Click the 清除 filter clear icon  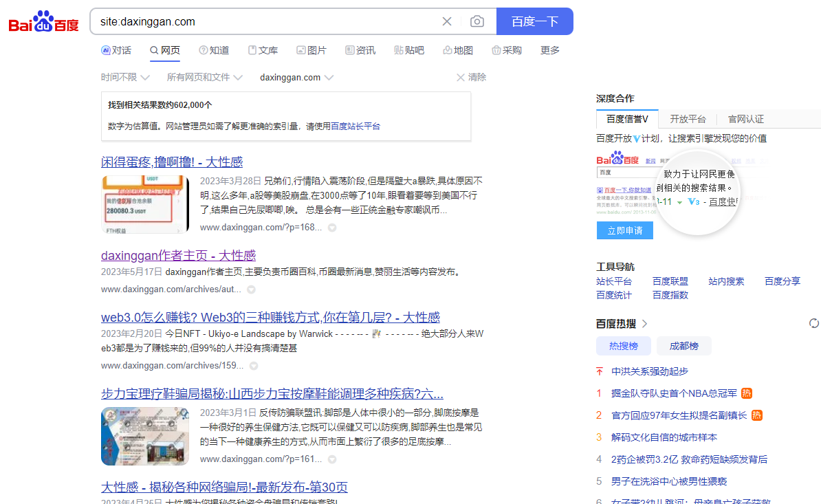coord(461,78)
